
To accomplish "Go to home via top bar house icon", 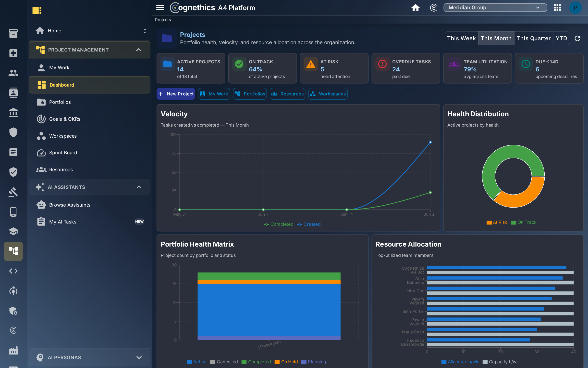I will click(415, 8).
